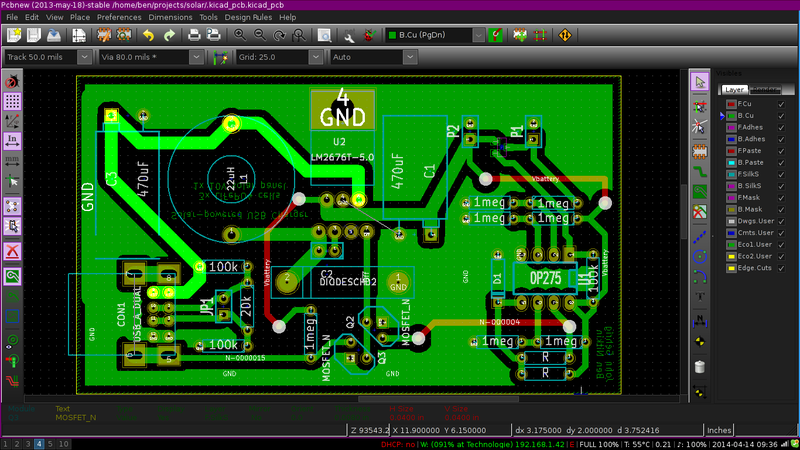The image size is (800, 450).
Task: Click the Print icon in the toolbar
Action: (191, 35)
